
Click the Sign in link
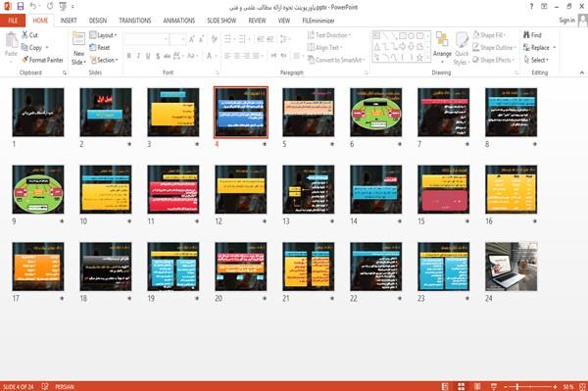566,21
